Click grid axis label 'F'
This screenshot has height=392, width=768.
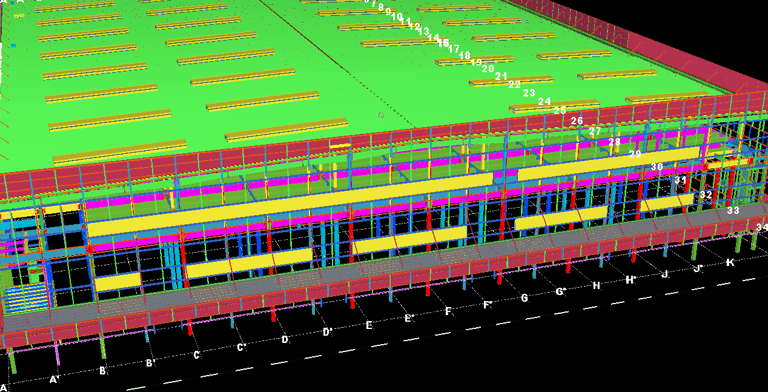tap(448, 311)
